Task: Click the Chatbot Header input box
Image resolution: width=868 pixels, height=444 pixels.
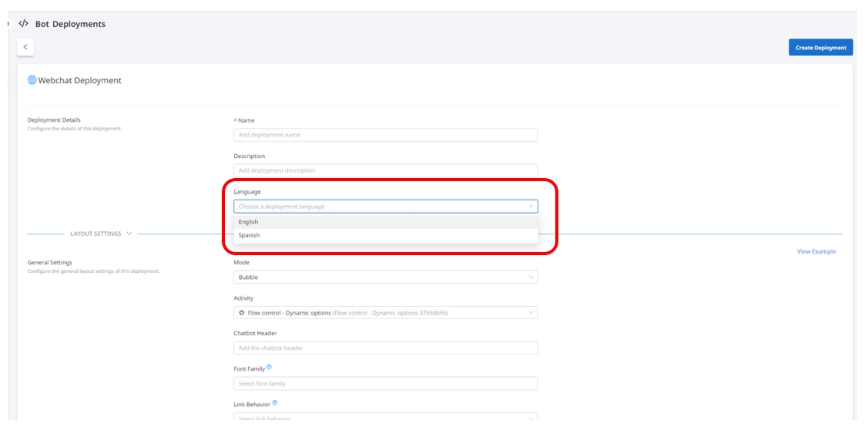Action: (x=385, y=348)
